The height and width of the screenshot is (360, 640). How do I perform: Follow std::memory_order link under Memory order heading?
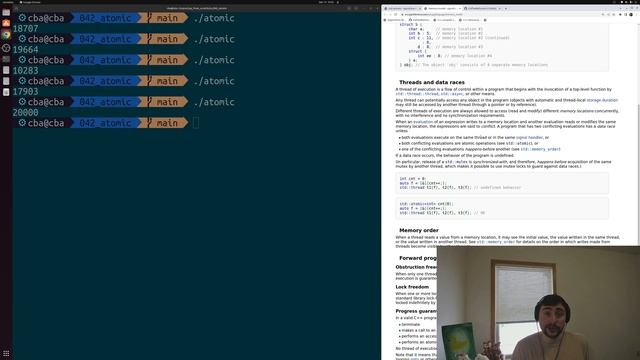pyautogui.click(x=496, y=242)
